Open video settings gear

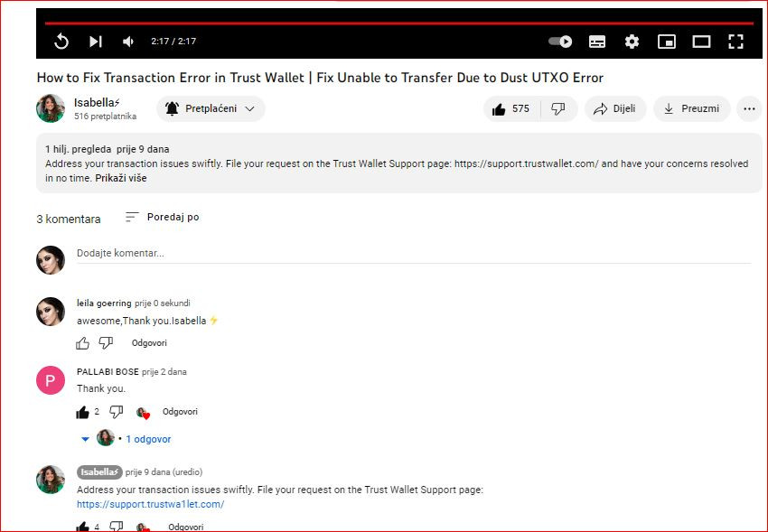pyautogui.click(x=632, y=42)
